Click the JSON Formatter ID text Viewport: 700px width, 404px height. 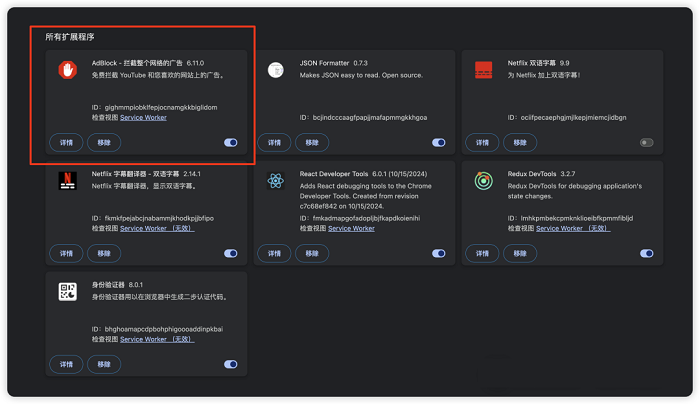tap(363, 117)
